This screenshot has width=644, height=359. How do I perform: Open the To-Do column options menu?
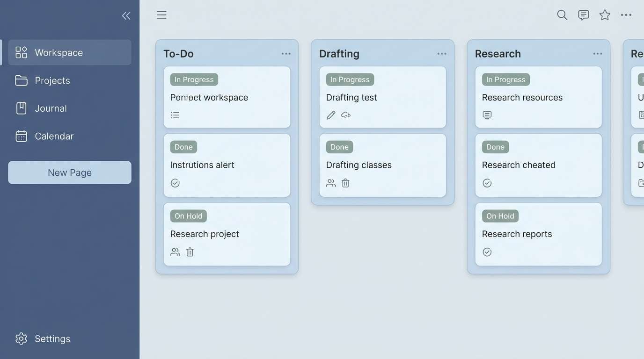[286, 53]
